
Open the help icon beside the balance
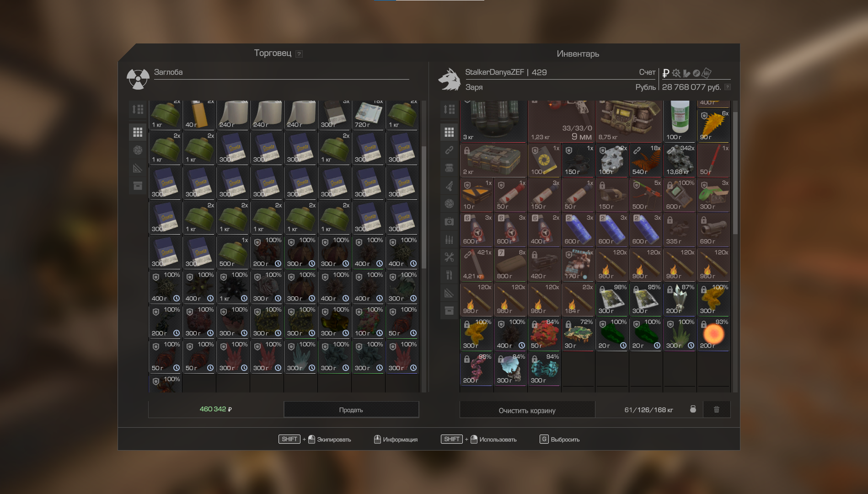(x=727, y=87)
